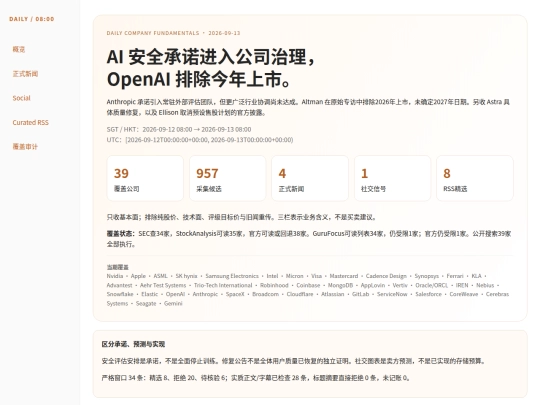The image size is (540, 405).
Task: Click Samsung Electronics in the coverage list
Action: (x=232, y=276)
